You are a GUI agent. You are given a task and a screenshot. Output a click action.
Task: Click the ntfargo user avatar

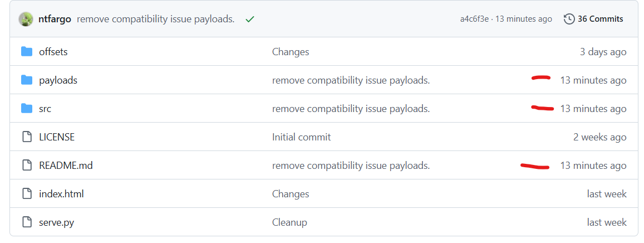pos(26,20)
